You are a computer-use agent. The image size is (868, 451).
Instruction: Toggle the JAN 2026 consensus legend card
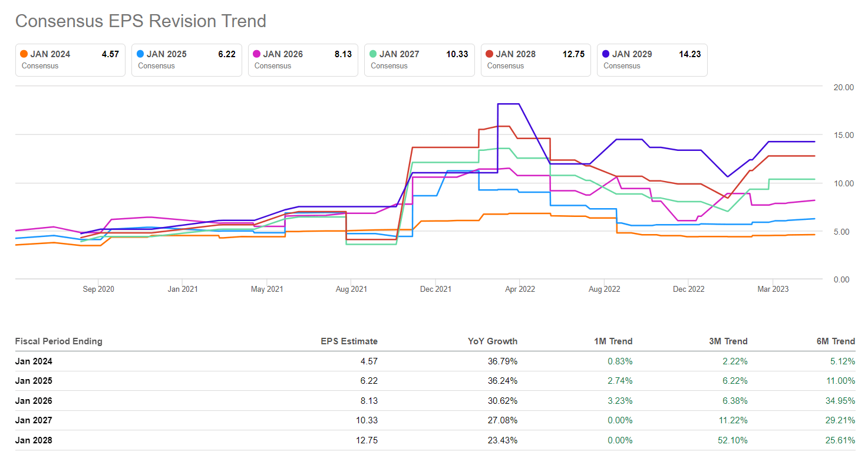tap(303, 60)
